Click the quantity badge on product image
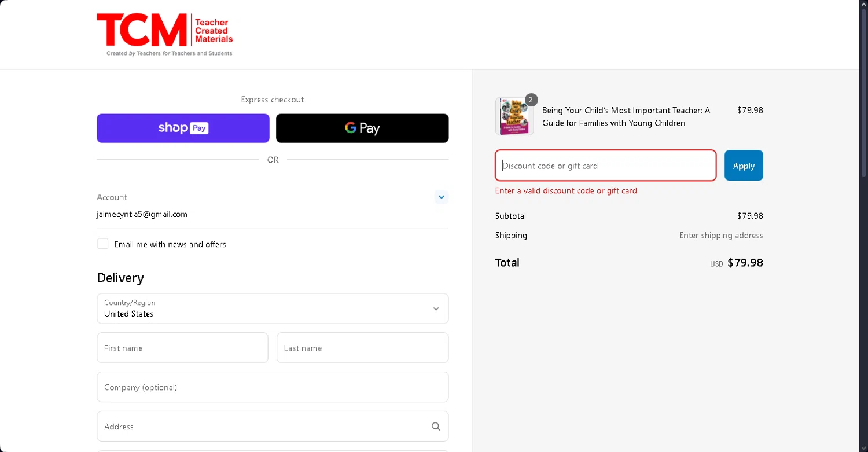Viewport: 868px width, 452px height. (531, 100)
